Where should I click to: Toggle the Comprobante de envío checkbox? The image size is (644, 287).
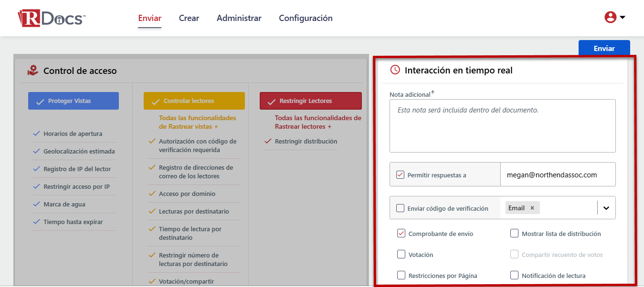click(401, 234)
